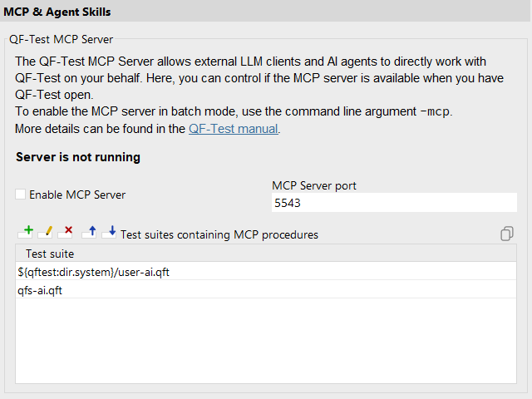Remove the selected test suite row

coord(65,233)
